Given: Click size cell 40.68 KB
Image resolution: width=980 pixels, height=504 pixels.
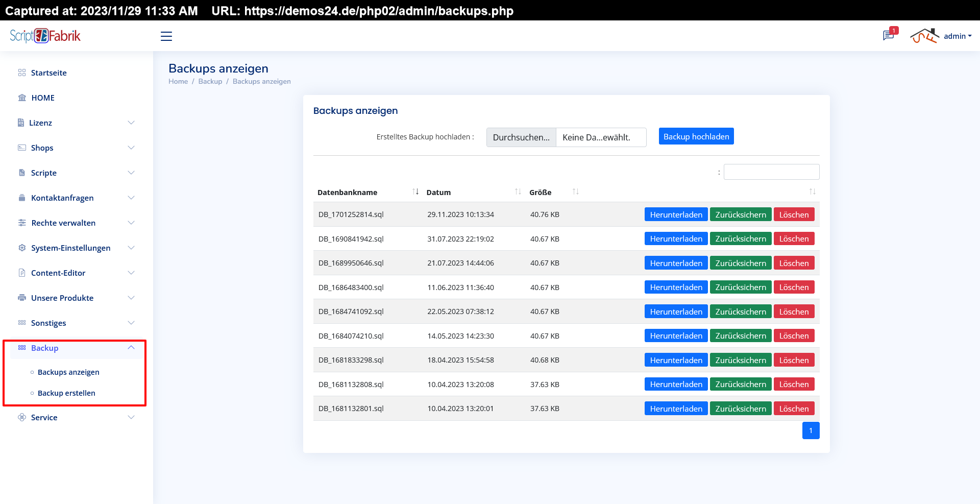Looking at the screenshot, I should pyautogui.click(x=545, y=360).
